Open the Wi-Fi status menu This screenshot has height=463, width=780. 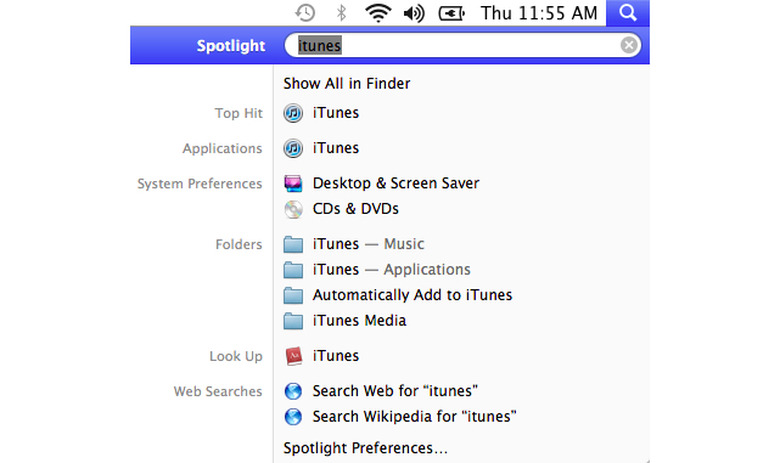pos(378,13)
